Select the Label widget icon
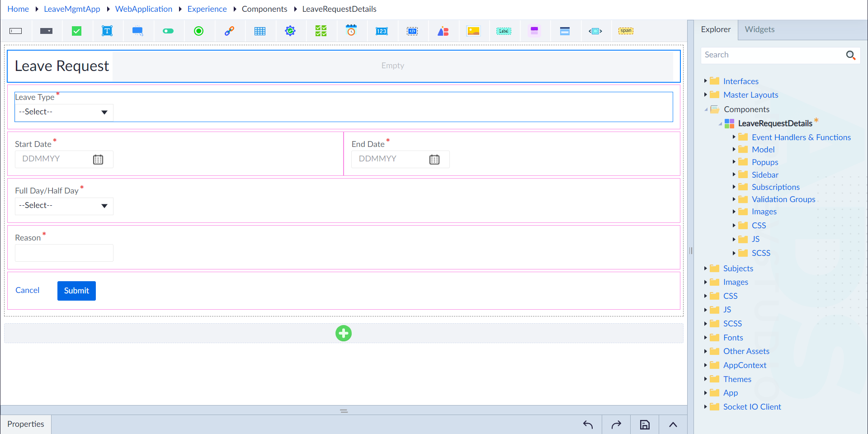868x434 pixels. tap(504, 31)
